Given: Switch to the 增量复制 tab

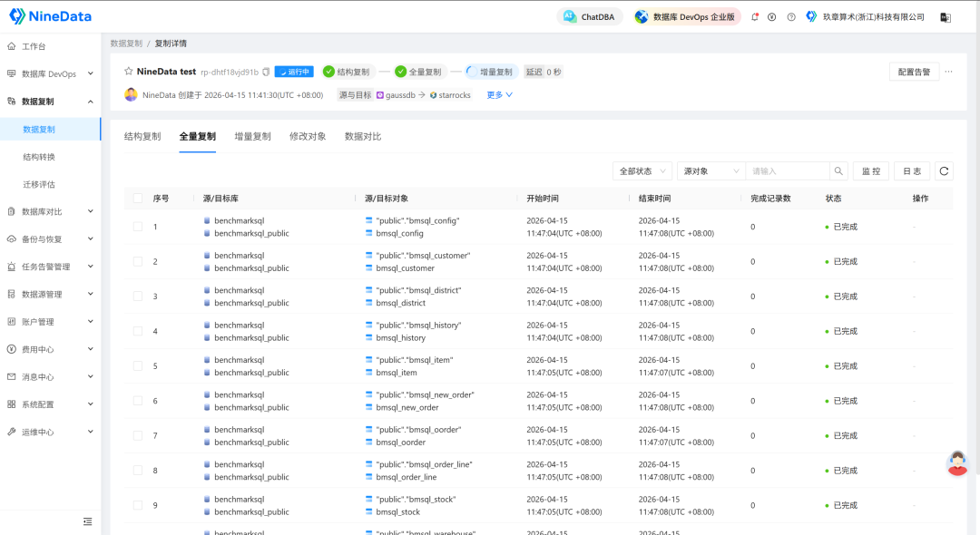Looking at the screenshot, I should coord(252,137).
